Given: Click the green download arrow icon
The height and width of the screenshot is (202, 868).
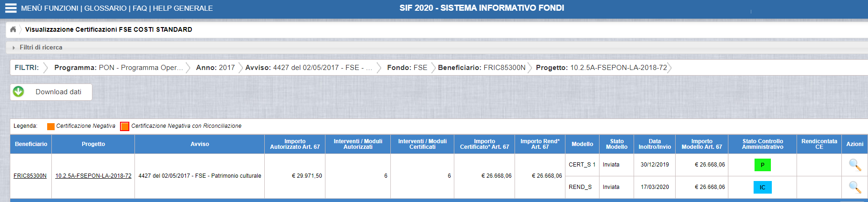Looking at the screenshot, I should (18, 91).
